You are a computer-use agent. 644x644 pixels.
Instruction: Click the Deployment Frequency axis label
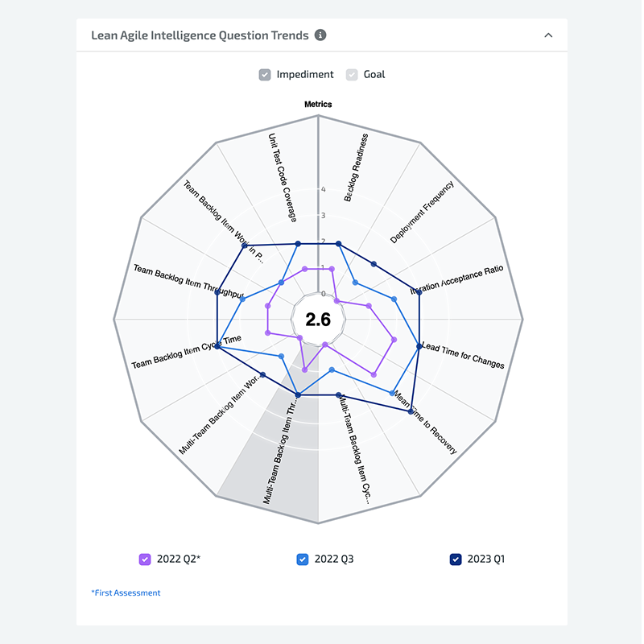[423, 212]
